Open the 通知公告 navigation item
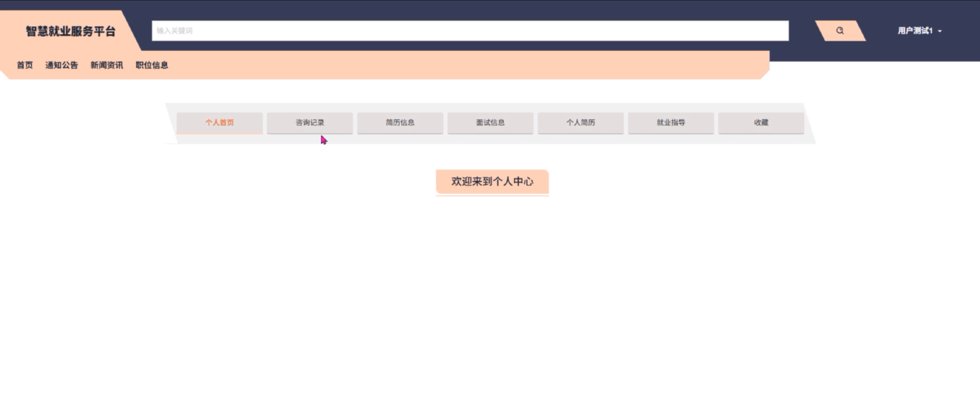 62,65
